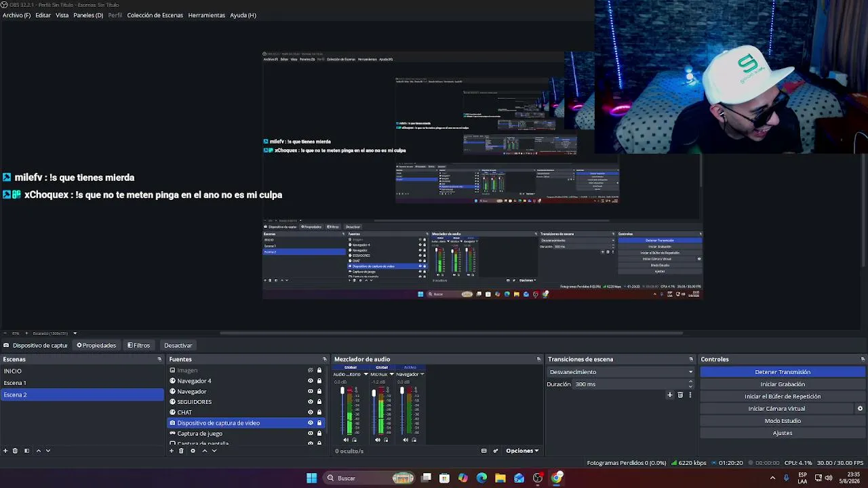The image size is (868, 488).
Task: Unlock the Captura de juego source
Action: click(319, 433)
